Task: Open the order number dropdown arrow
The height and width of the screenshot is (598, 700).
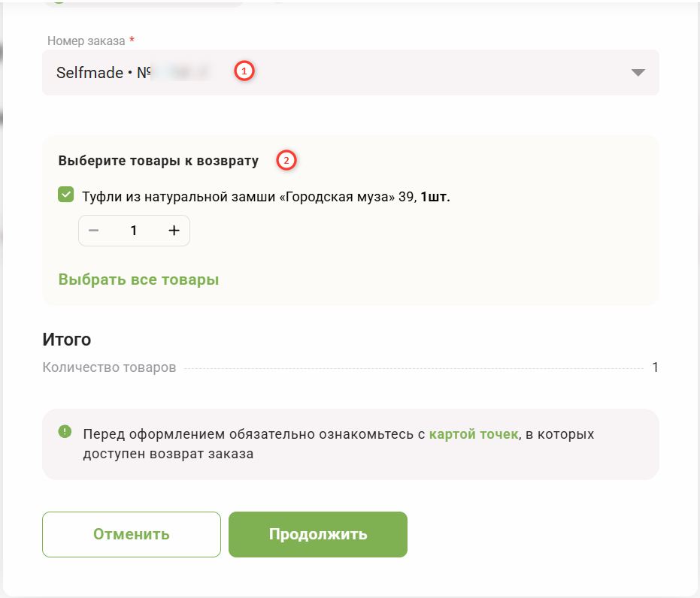Action: click(x=638, y=73)
